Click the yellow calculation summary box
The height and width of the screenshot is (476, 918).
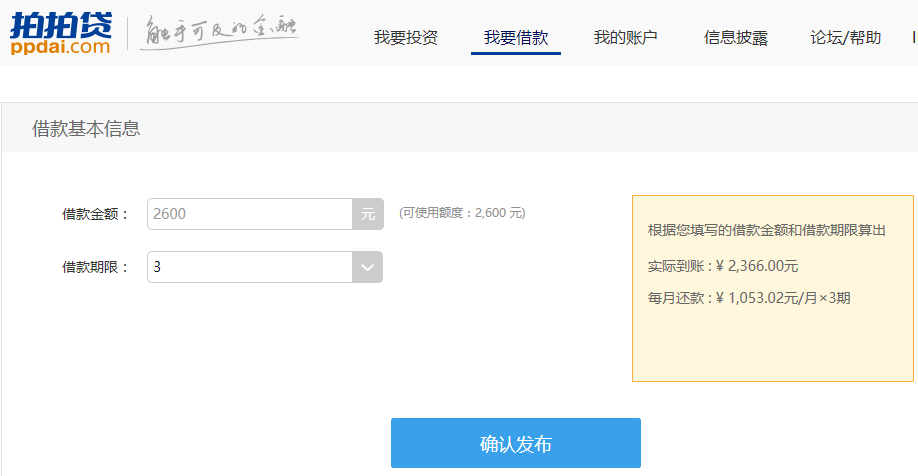click(x=773, y=288)
